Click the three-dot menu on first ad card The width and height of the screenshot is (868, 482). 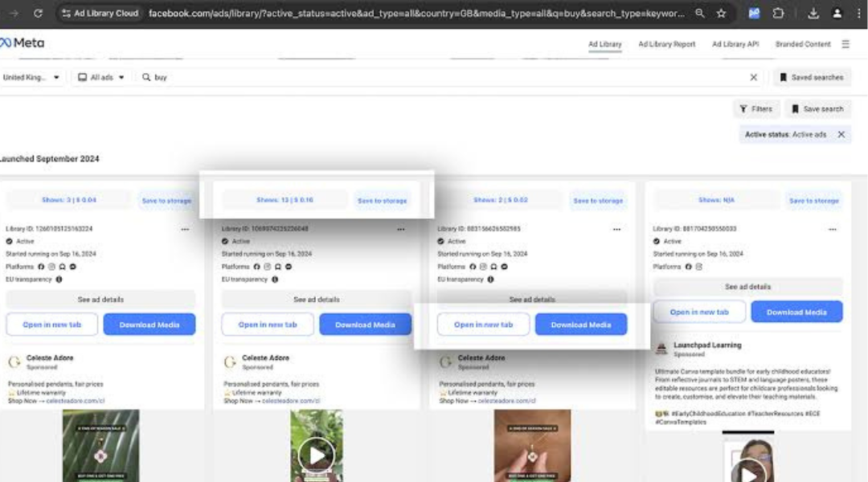pyautogui.click(x=186, y=229)
